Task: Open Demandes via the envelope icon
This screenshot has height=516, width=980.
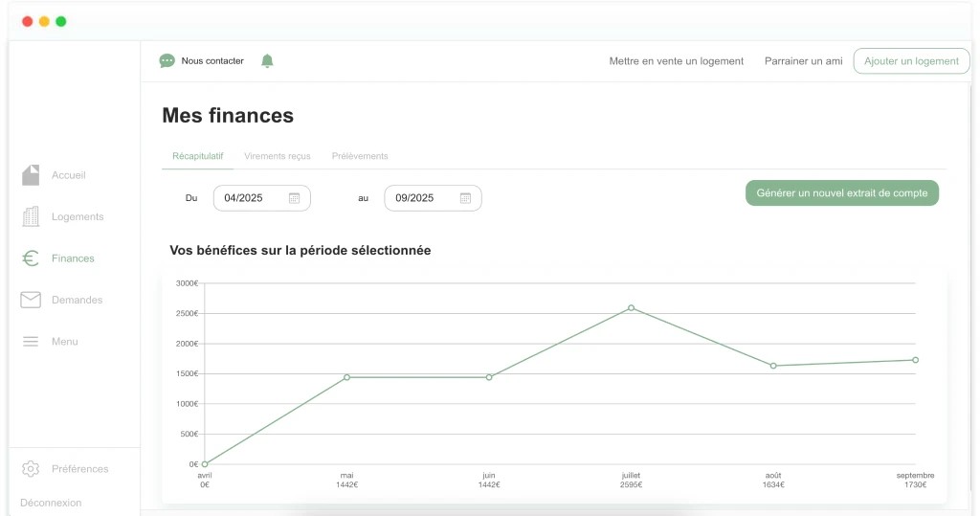Action: [x=31, y=300]
